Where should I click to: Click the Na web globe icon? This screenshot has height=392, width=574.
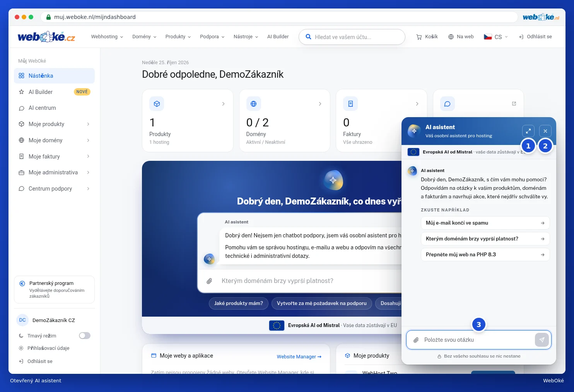[x=451, y=37]
